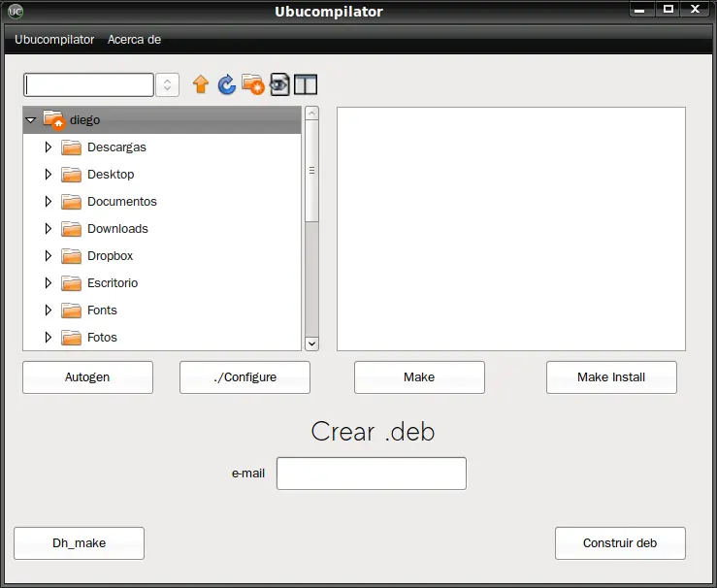Click the Escritorio folder icon
The image size is (717, 588).
72,283
